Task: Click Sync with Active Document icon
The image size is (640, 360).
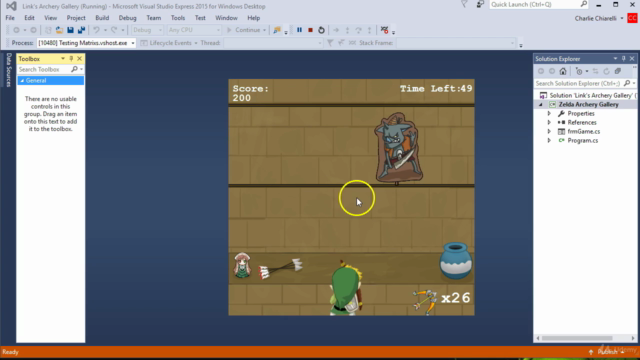Action: click(596, 71)
